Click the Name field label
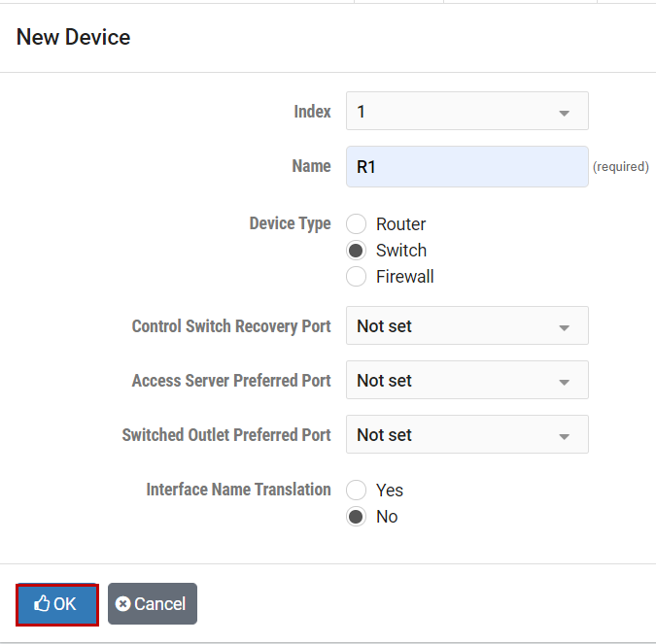Image resolution: width=656 pixels, height=644 pixels. point(311,166)
